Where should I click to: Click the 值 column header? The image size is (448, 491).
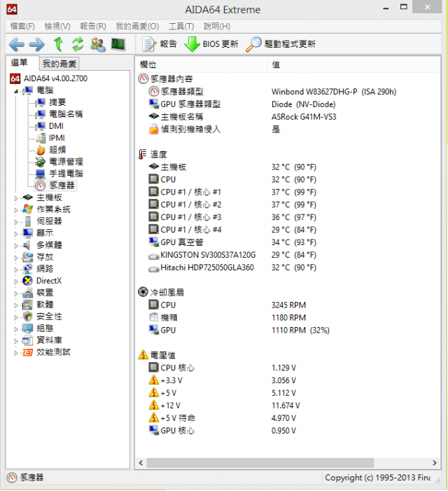[x=353, y=64]
